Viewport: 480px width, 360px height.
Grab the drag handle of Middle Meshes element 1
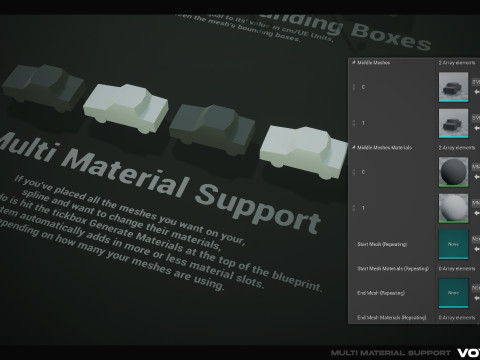coord(354,123)
